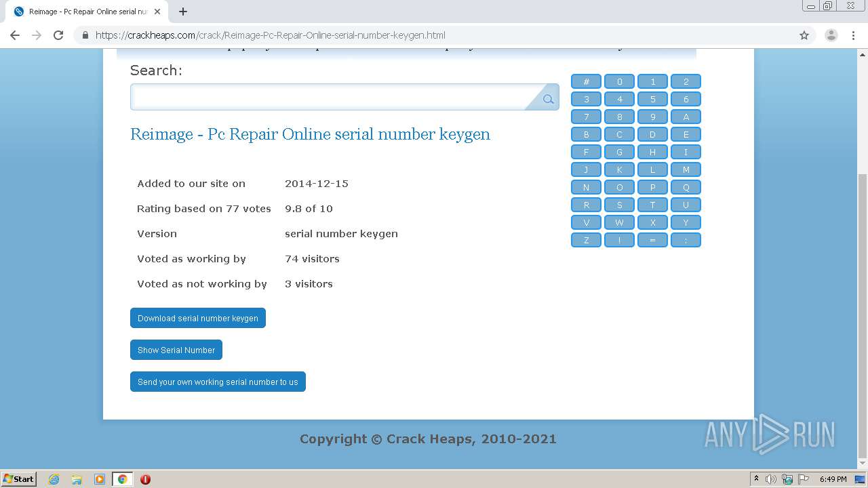Open a new browser tab
This screenshot has width=868, height=488.
point(183,12)
